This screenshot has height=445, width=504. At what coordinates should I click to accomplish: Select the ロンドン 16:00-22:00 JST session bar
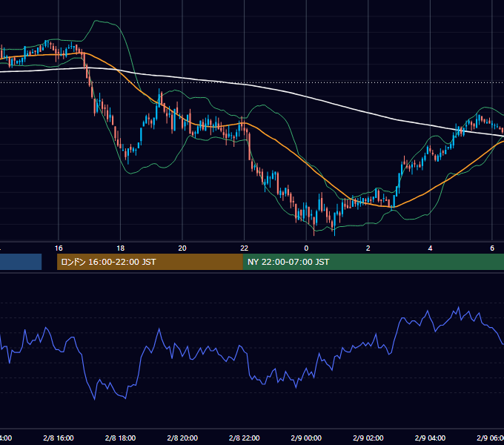pyautogui.click(x=150, y=262)
